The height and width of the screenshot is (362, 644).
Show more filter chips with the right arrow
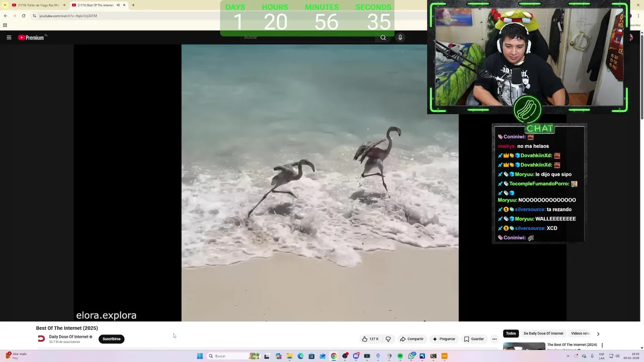(598, 333)
